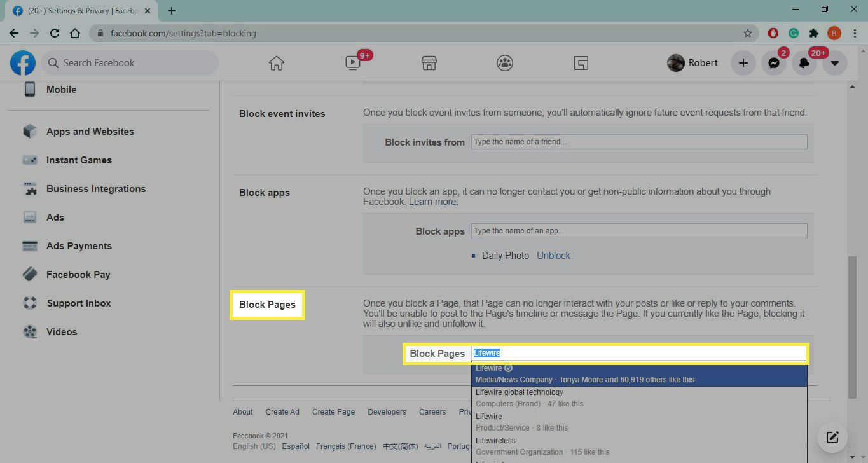Open Facebook Pay settings

(78, 275)
